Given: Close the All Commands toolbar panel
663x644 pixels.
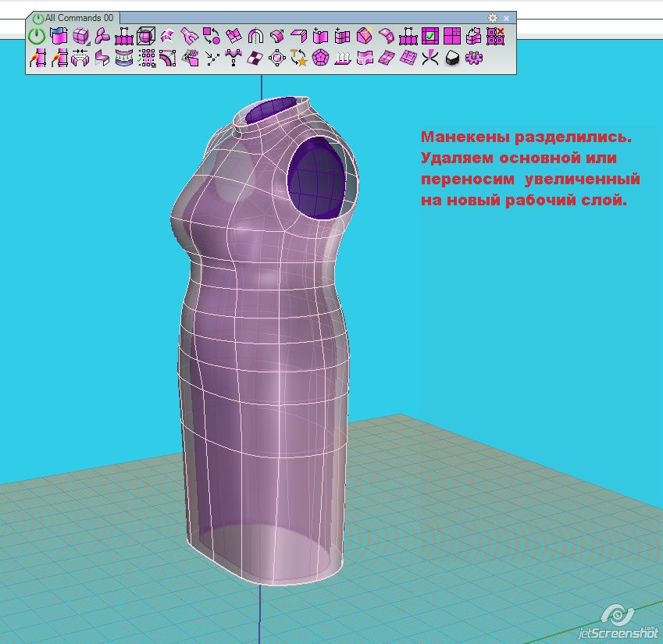Looking at the screenshot, I should coord(506,18).
